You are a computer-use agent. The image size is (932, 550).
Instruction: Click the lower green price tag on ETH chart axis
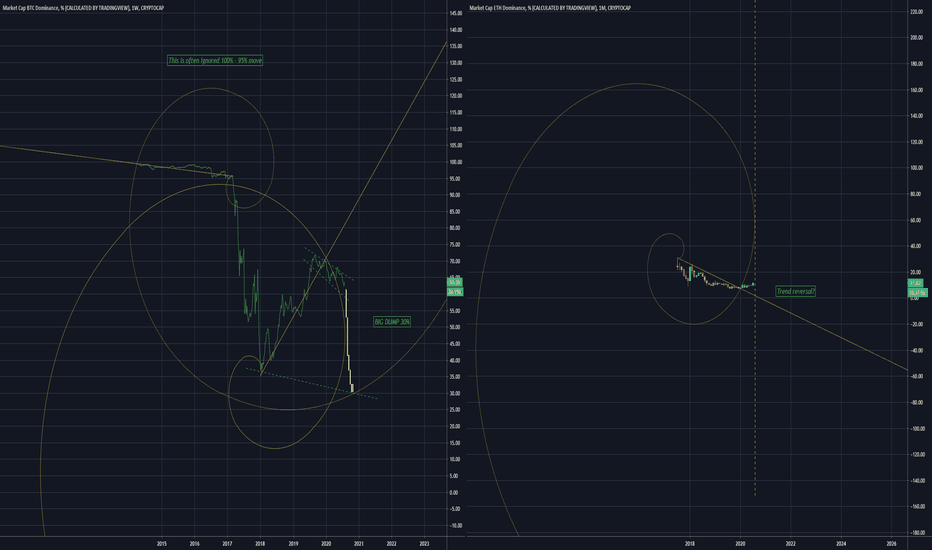coord(918,293)
